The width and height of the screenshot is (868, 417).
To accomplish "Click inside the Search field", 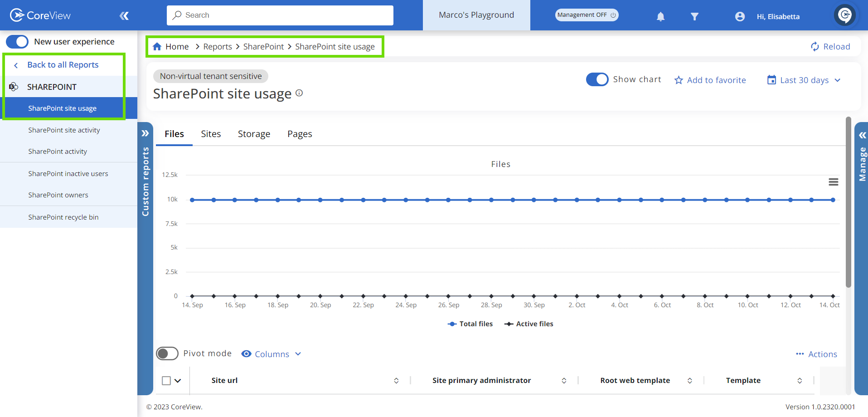I will click(x=280, y=15).
